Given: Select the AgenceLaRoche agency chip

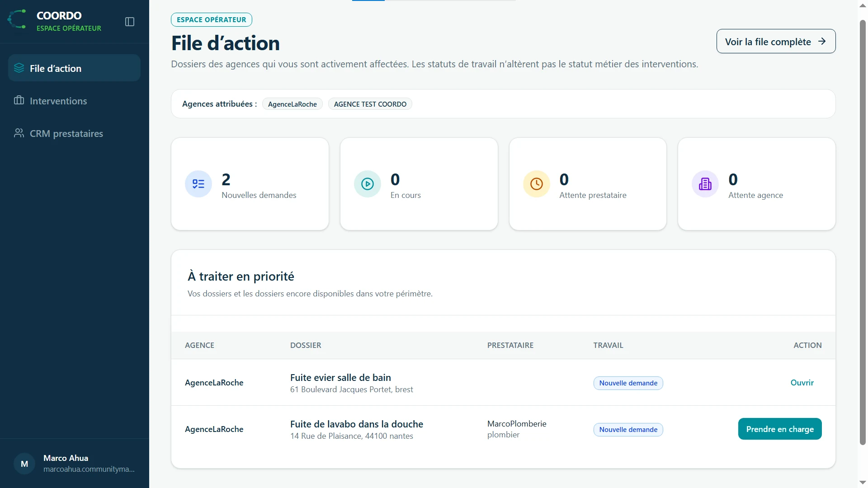Looking at the screenshot, I should [x=292, y=104].
